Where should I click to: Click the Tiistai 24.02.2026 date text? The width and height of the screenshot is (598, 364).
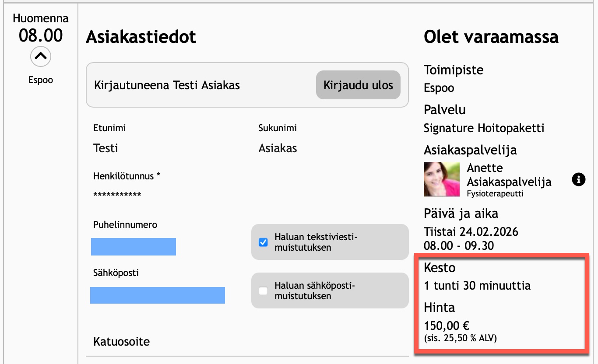point(471,231)
